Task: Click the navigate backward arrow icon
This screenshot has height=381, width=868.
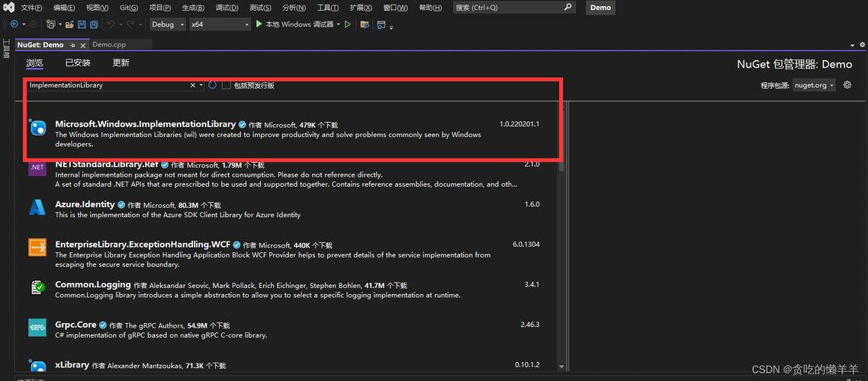Action: point(14,24)
